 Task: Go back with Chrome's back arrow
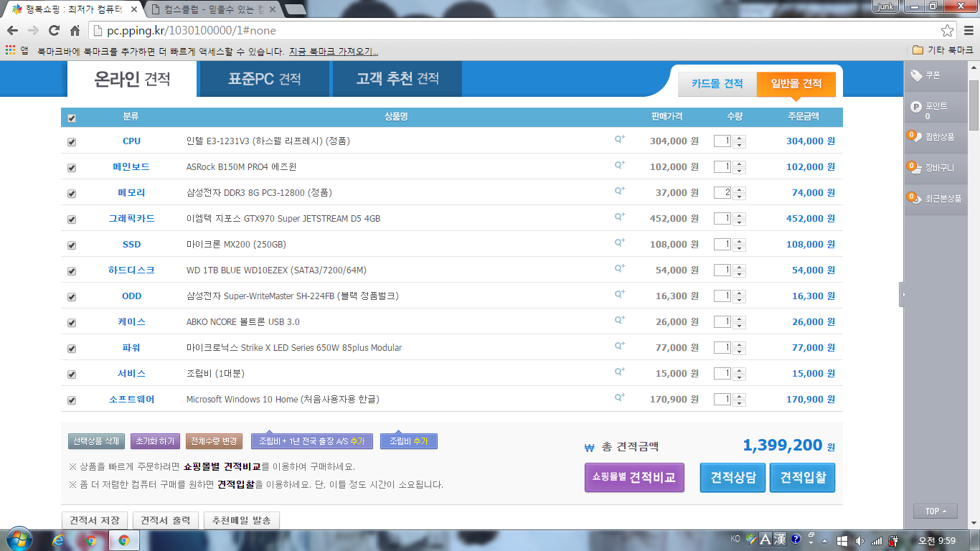coord(13,30)
